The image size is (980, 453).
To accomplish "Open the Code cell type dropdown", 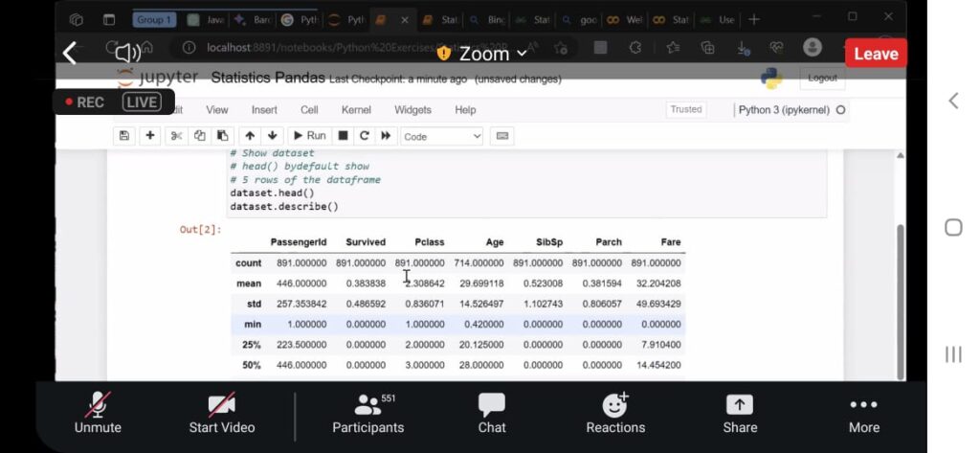I will pyautogui.click(x=442, y=136).
